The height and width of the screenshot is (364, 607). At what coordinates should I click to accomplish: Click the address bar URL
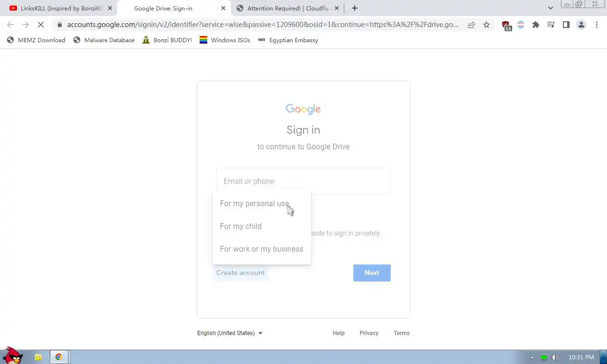tap(263, 25)
